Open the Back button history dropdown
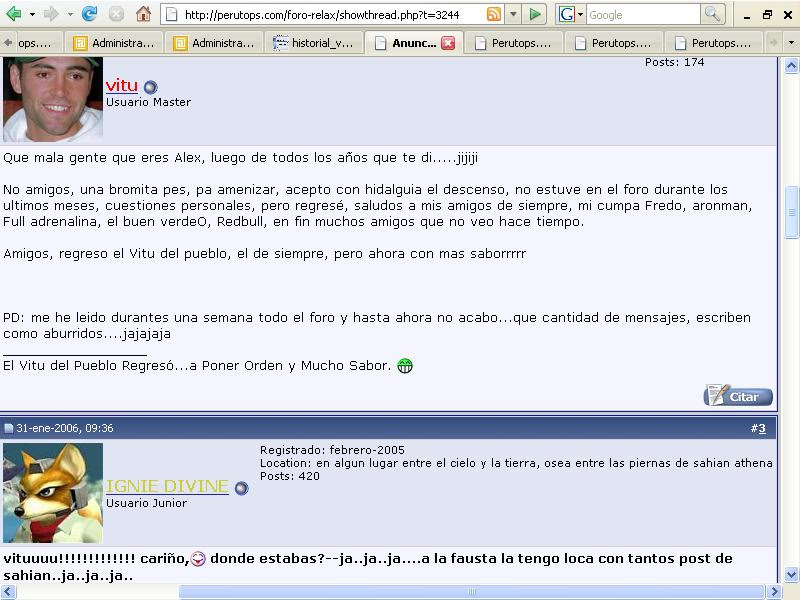 (32, 15)
